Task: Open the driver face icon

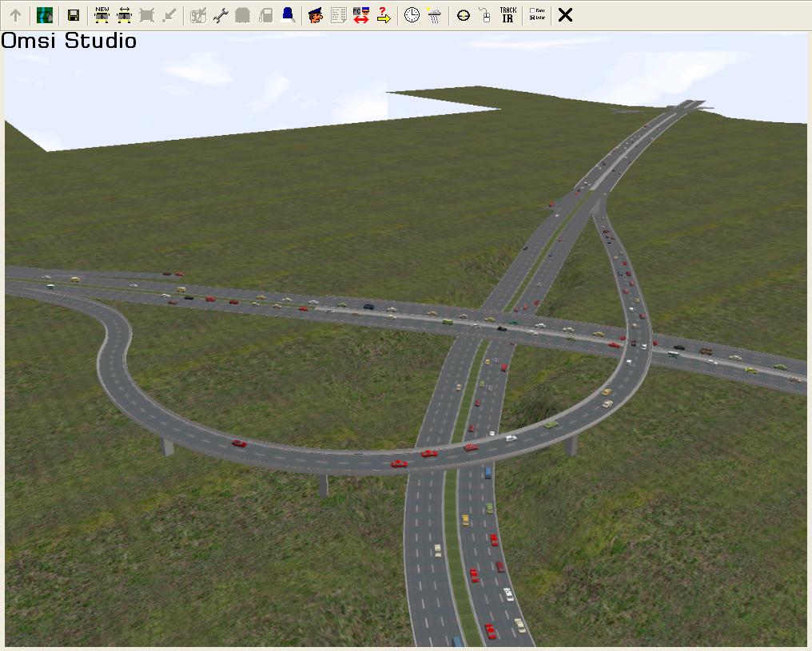Action: (316, 15)
